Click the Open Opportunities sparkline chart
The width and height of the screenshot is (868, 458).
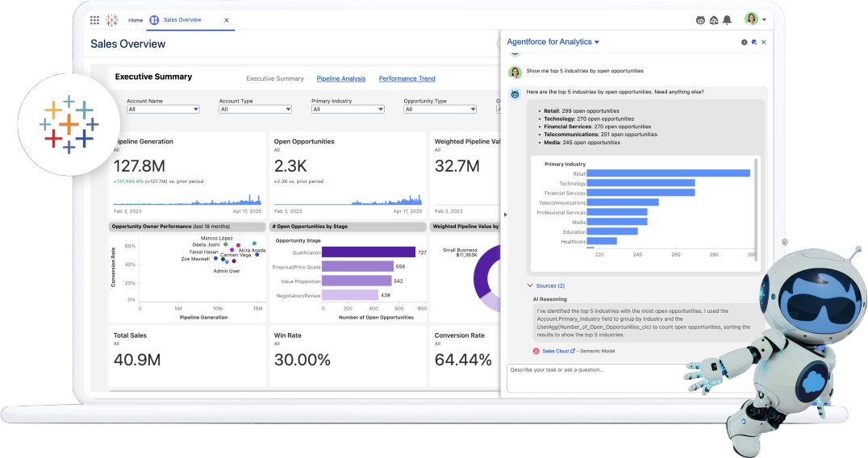(348, 200)
